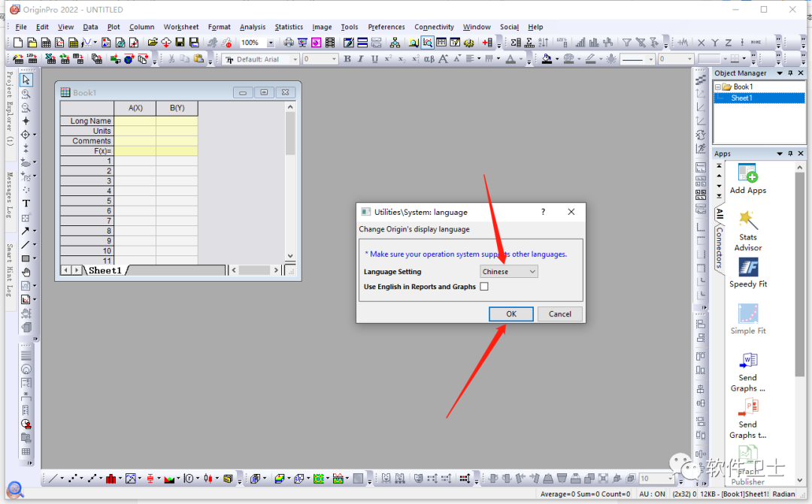Screen dimensions: 812x504
Task: Click the Add New Columns icon
Action: point(486,42)
